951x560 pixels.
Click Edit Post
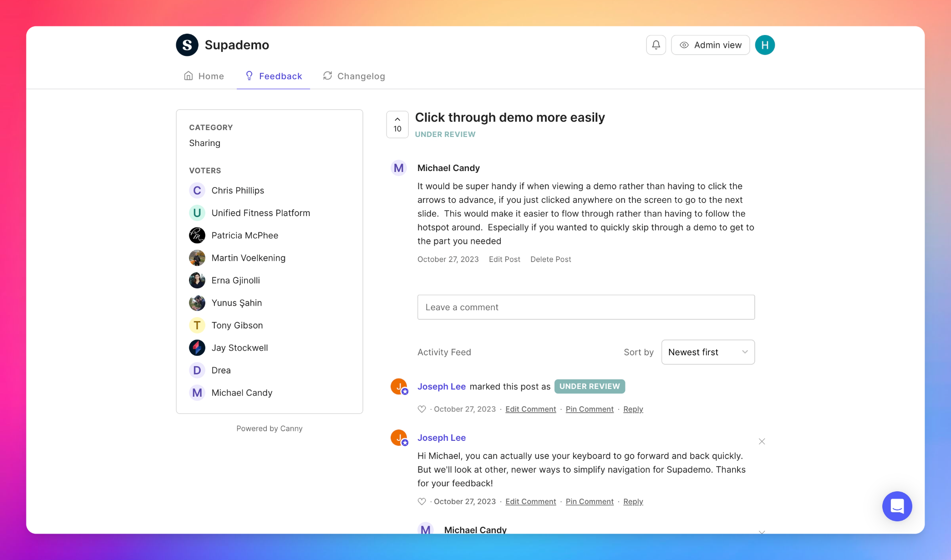click(x=504, y=259)
